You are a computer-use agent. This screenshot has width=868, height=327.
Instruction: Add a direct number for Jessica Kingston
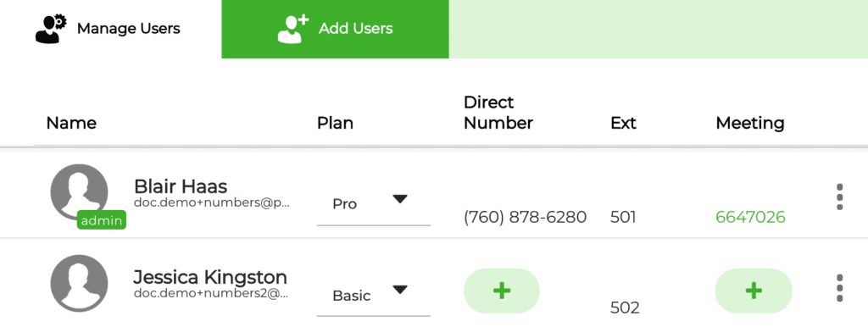502,291
